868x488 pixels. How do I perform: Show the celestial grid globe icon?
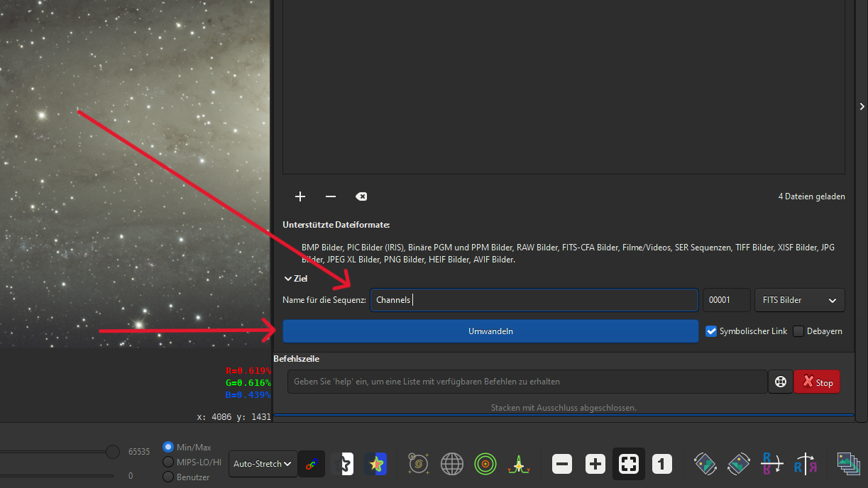pyautogui.click(x=452, y=465)
